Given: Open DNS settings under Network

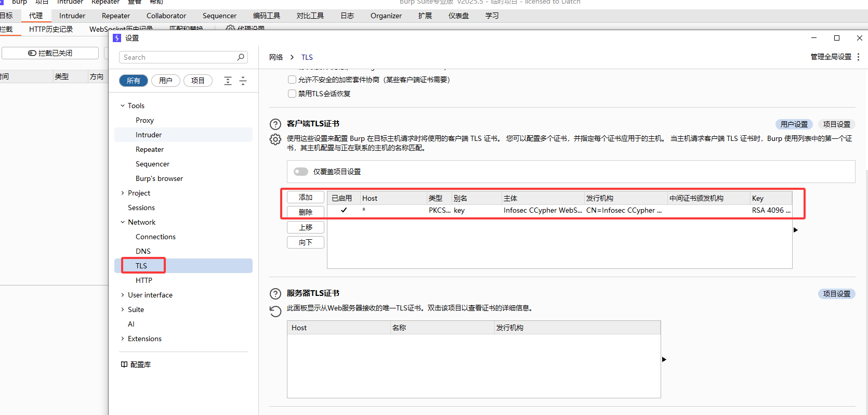Looking at the screenshot, I should [143, 251].
